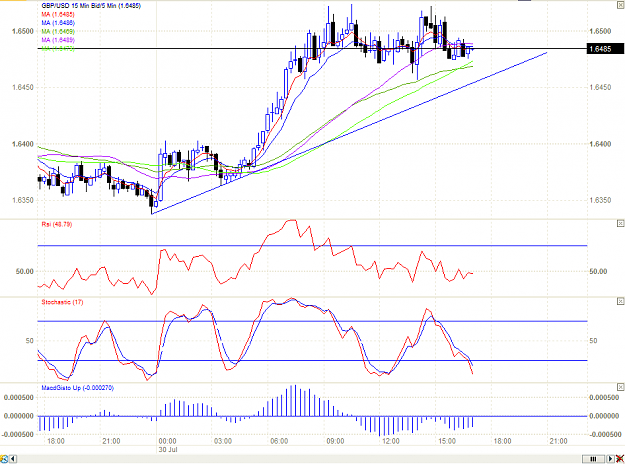
Task: Click the 12:00 time axis label
Action: click(x=391, y=441)
